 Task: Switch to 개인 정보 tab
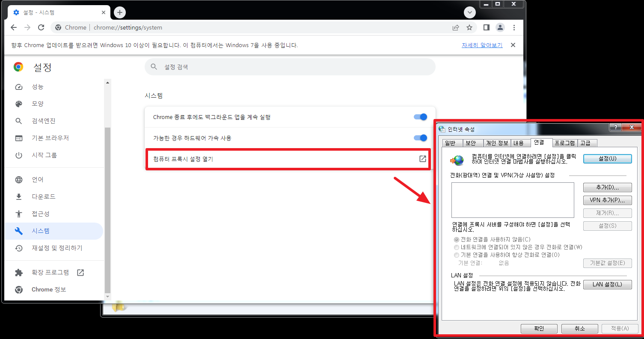coord(497,143)
